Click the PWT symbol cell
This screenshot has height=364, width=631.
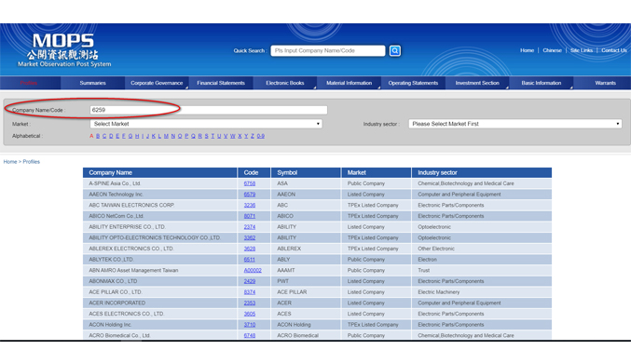(306, 281)
